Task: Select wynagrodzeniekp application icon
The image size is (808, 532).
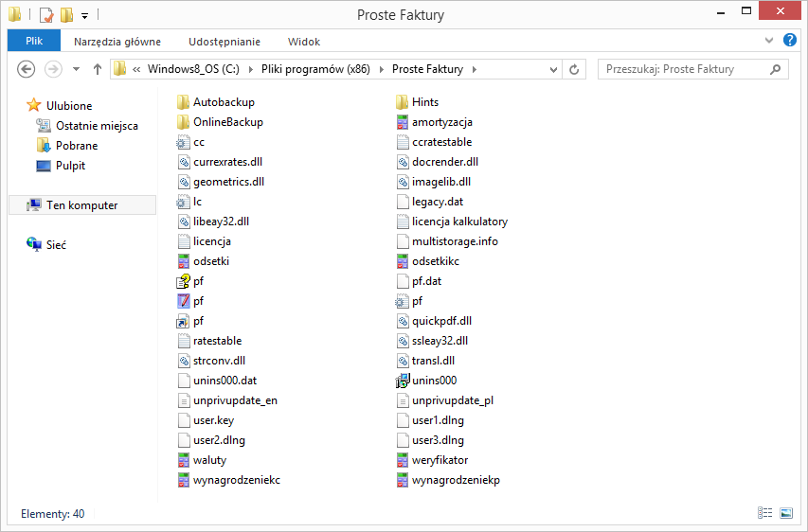Action: [x=403, y=480]
